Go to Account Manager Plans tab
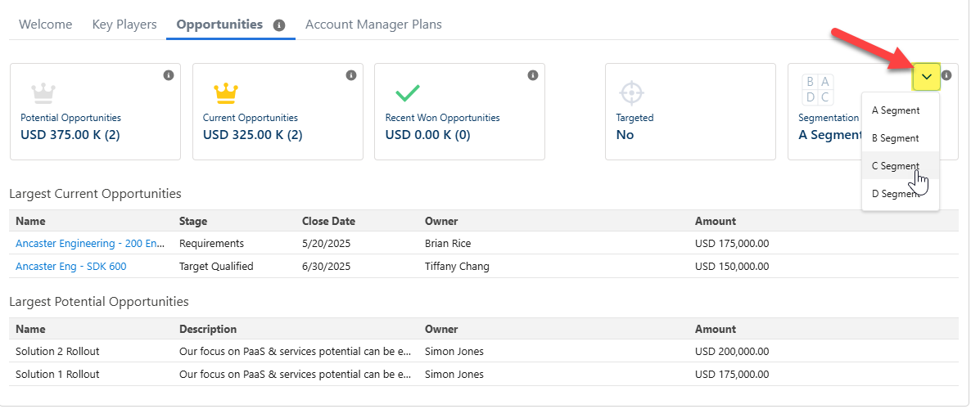Image resolution: width=980 pixels, height=418 pixels. pyautogui.click(x=373, y=25)
